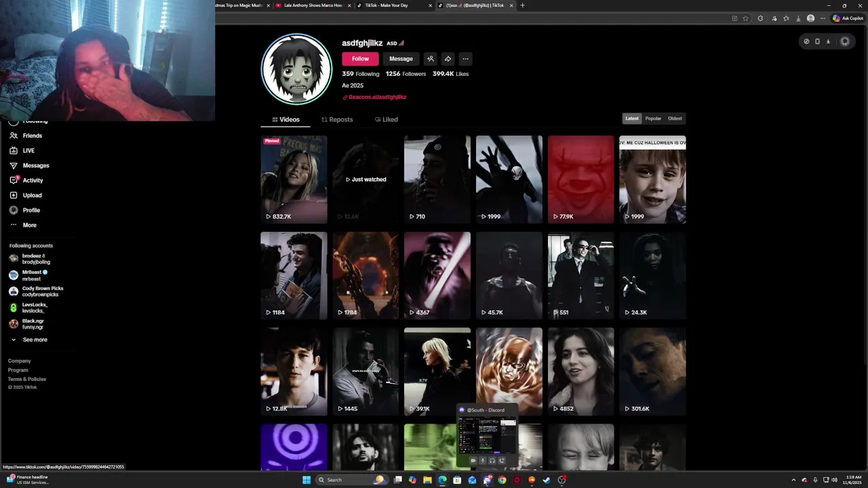This screenshot has height=488, width=868.
Task: Click the suggested accounts person icon
Action: point(430,59)
